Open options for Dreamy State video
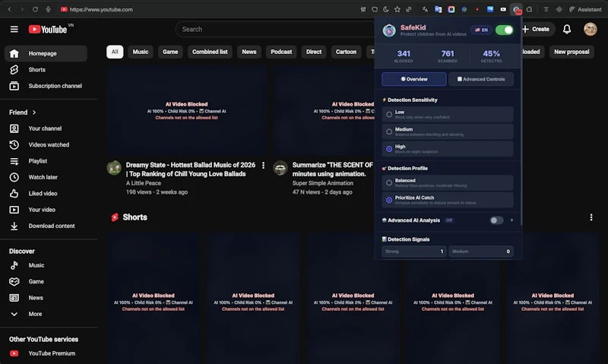This screenshot has width=608, height=364. coord(263,165)
